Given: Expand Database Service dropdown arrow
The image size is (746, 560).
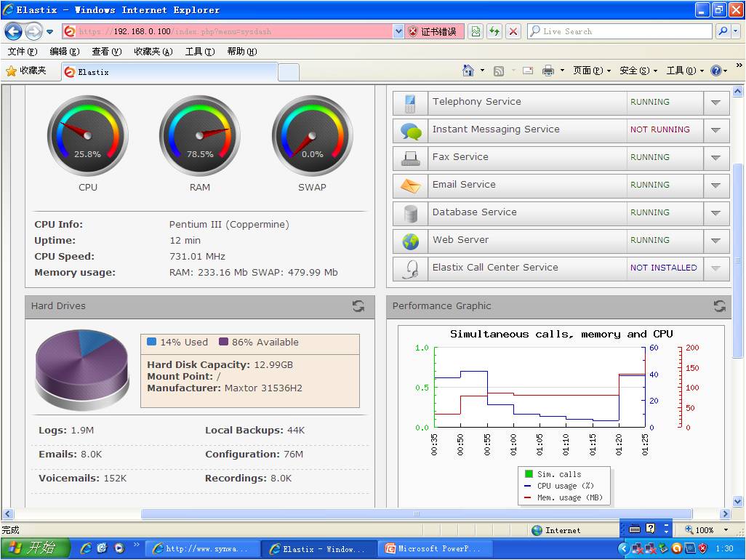Looking at the screenshot, I should 715,212.
